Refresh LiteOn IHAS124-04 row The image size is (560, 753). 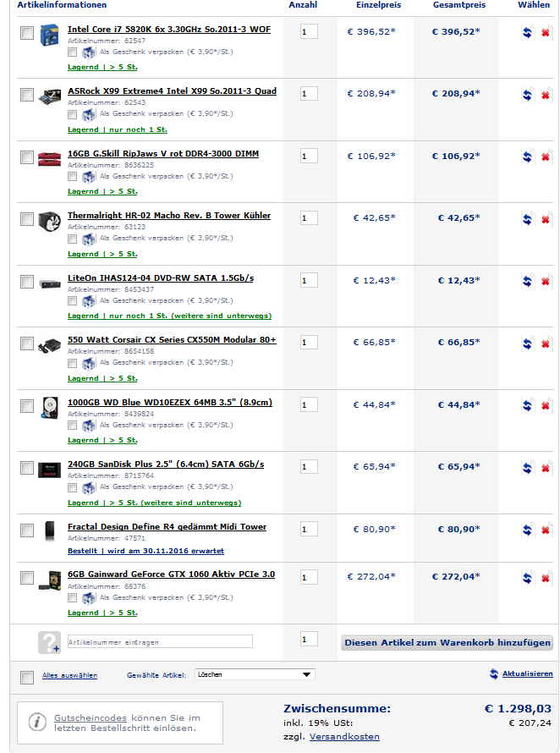527,282
